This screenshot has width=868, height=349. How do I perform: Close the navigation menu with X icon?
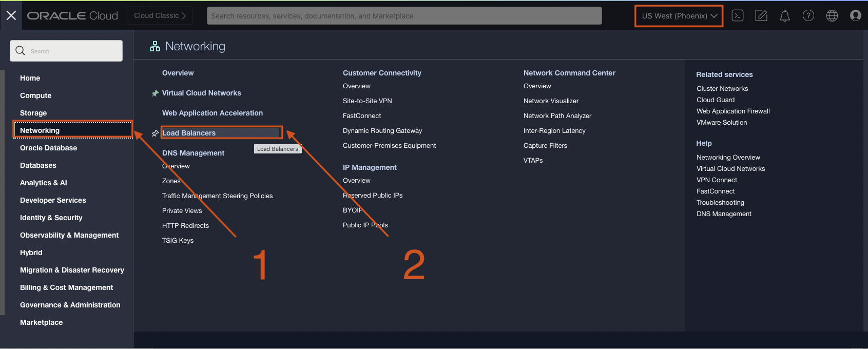[x=11, y=15]
